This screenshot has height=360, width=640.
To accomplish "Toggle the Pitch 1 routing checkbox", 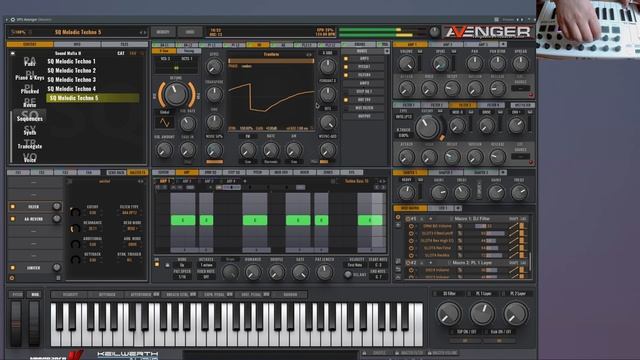I will [x=346, y=67].
